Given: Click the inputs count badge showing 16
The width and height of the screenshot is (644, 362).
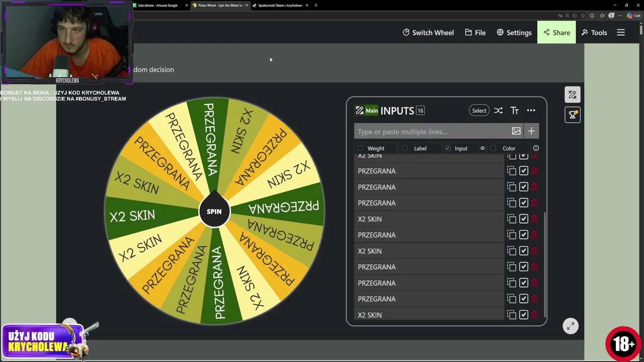Looking at the screenshot, I should point(420,111).
